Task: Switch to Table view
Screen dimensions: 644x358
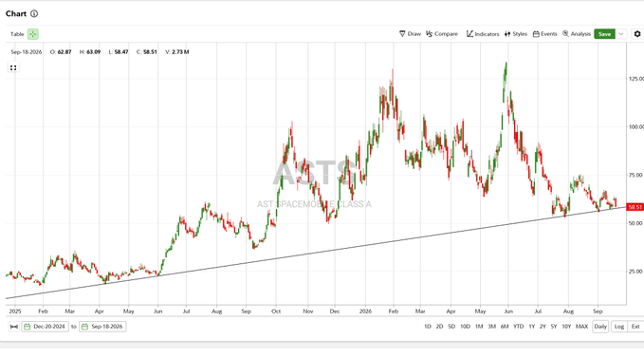Action: (17, 34)
